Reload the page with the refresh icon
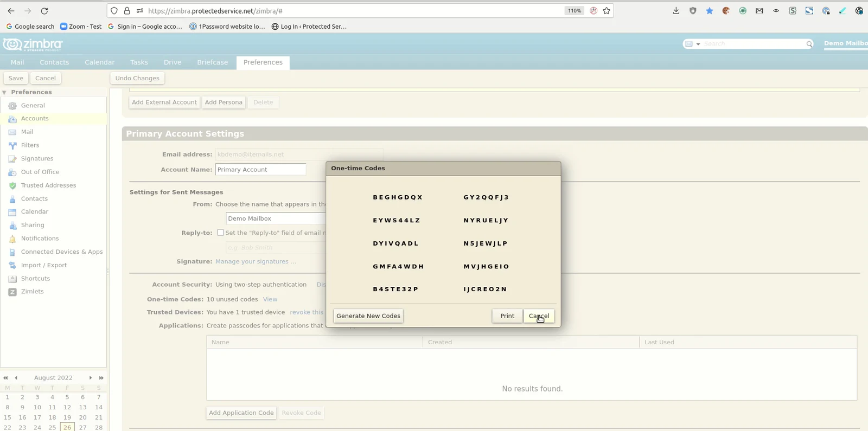 point(44,11)
